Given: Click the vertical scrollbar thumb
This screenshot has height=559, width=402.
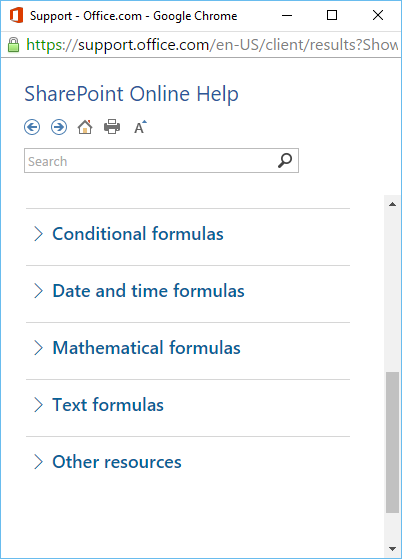Looking at the screenshot, I should 392,442.
